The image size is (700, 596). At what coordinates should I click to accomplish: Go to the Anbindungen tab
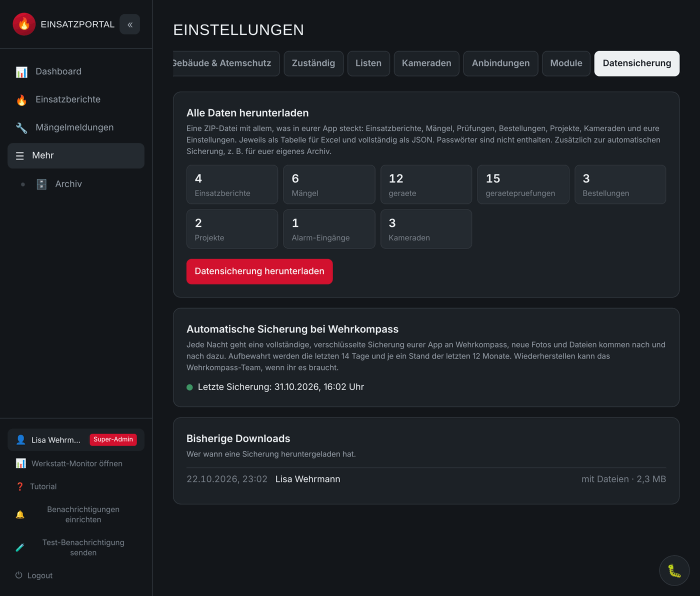pos(500,63)
